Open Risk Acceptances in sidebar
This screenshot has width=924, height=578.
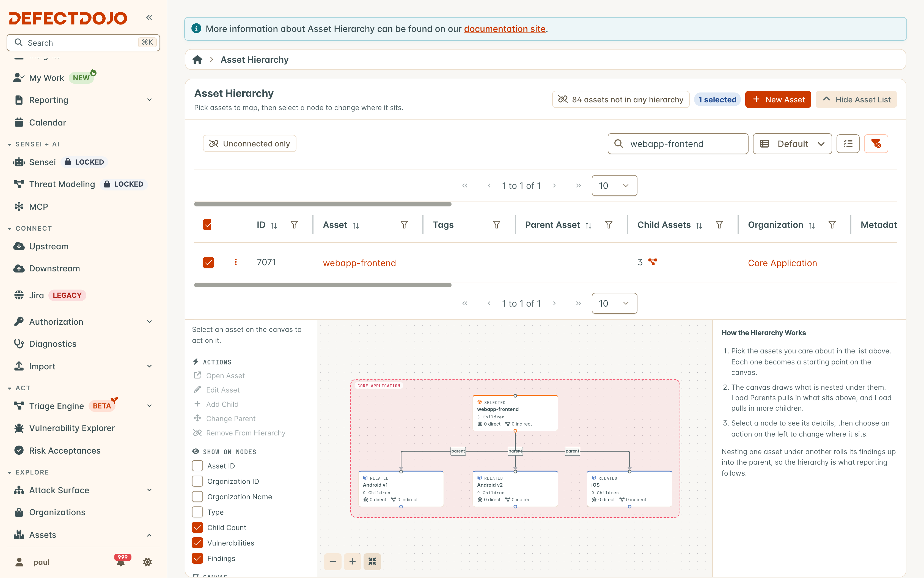pyautogui.click(x=65, y=451)
